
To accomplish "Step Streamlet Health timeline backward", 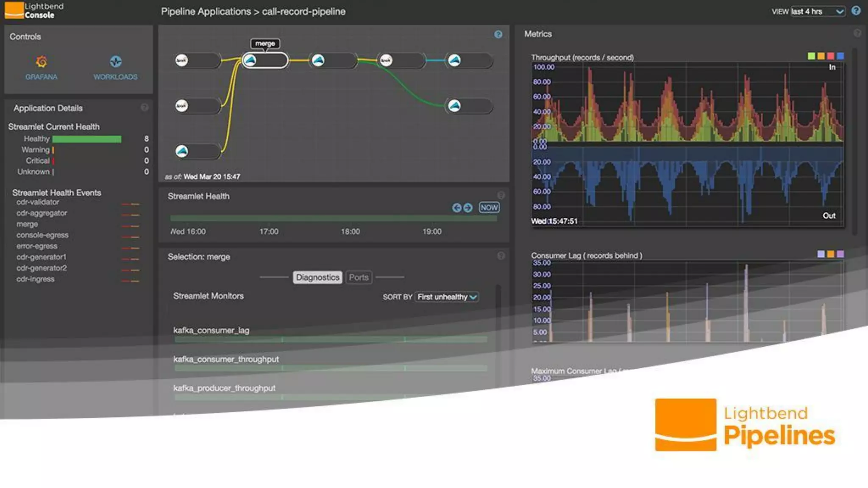I will click(x=456, y=208).
